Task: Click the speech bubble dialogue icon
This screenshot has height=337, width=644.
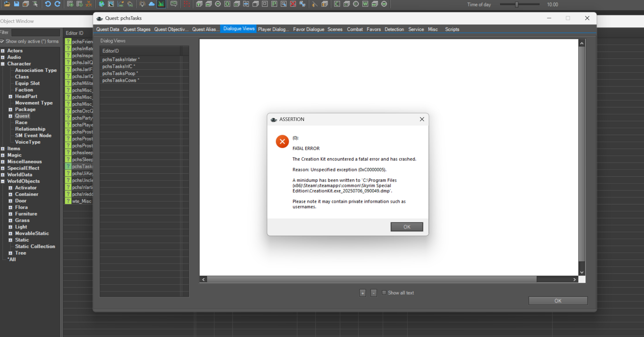Action: [174, 4]
